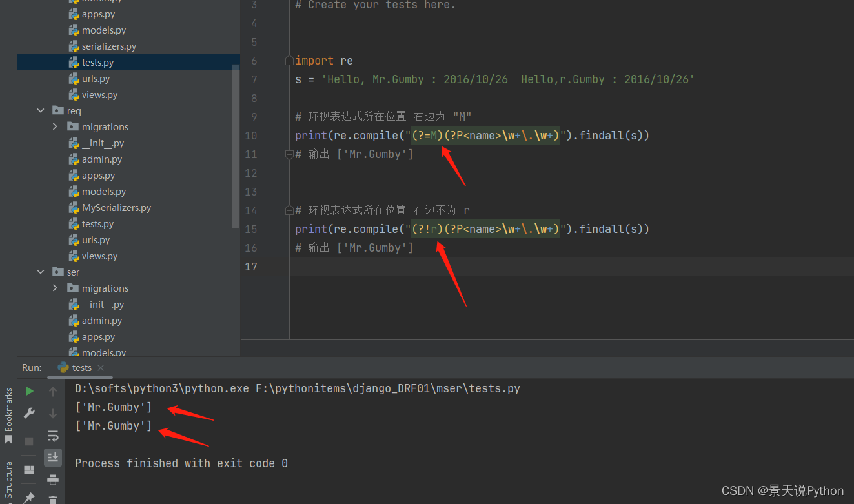Click the python.exe command line in console
Viewport: 854px width, 504px height.
click(x=298, y=388)
